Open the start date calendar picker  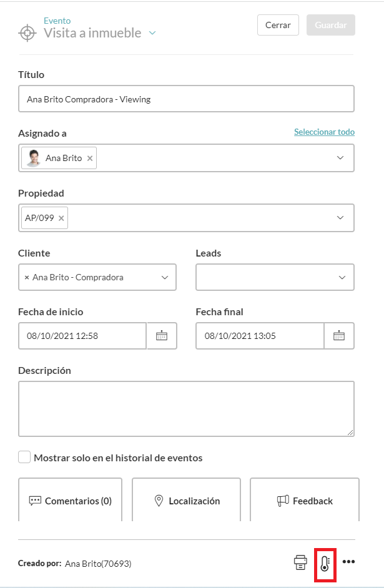point(162,336)
